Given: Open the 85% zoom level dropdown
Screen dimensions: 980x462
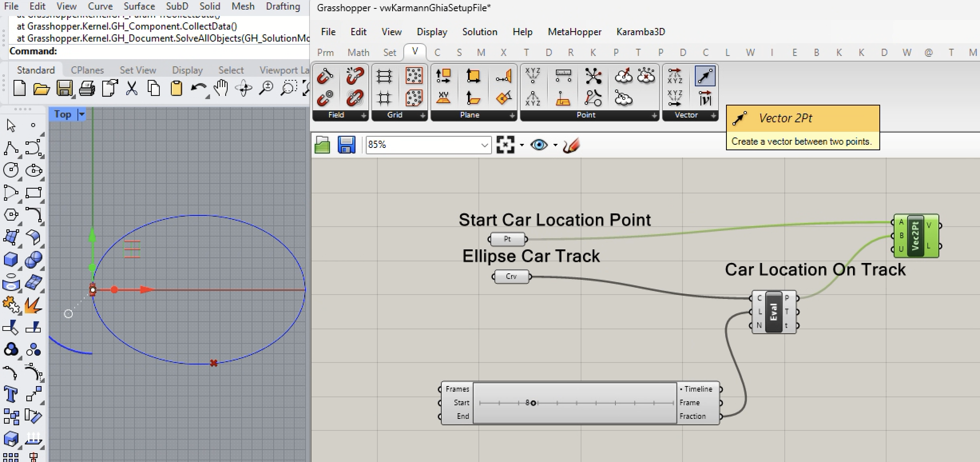Looking at the screenshot, I should pos(484,145).
